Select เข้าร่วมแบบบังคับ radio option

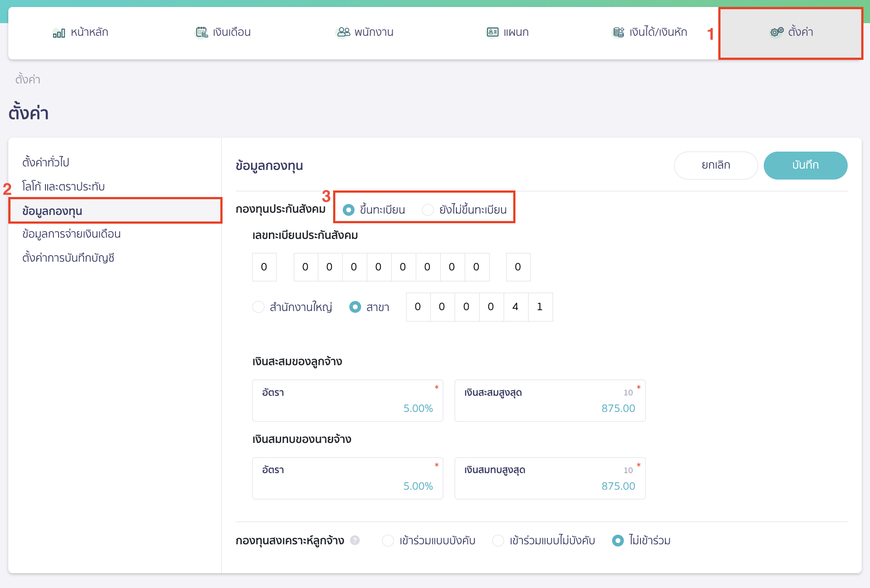388,541
